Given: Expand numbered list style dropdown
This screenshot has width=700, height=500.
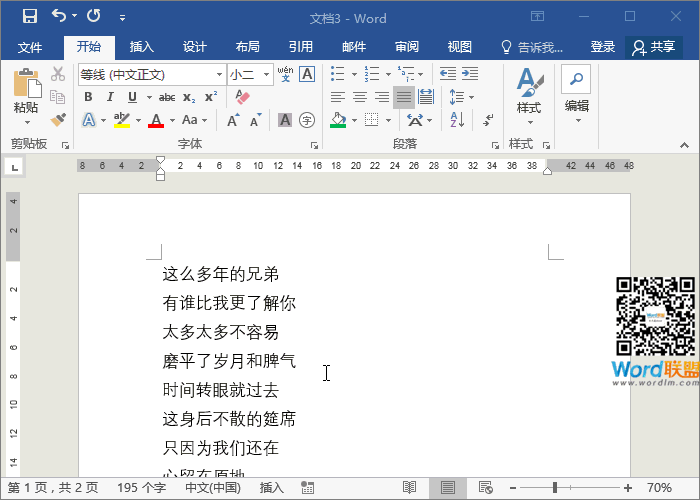Looking at the screenshot, I should click(x=388, y=74).
